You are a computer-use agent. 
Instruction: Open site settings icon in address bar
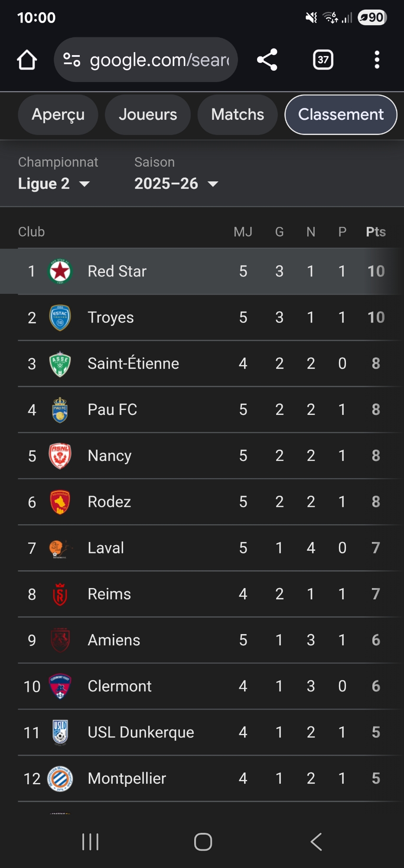pos(72,60)
